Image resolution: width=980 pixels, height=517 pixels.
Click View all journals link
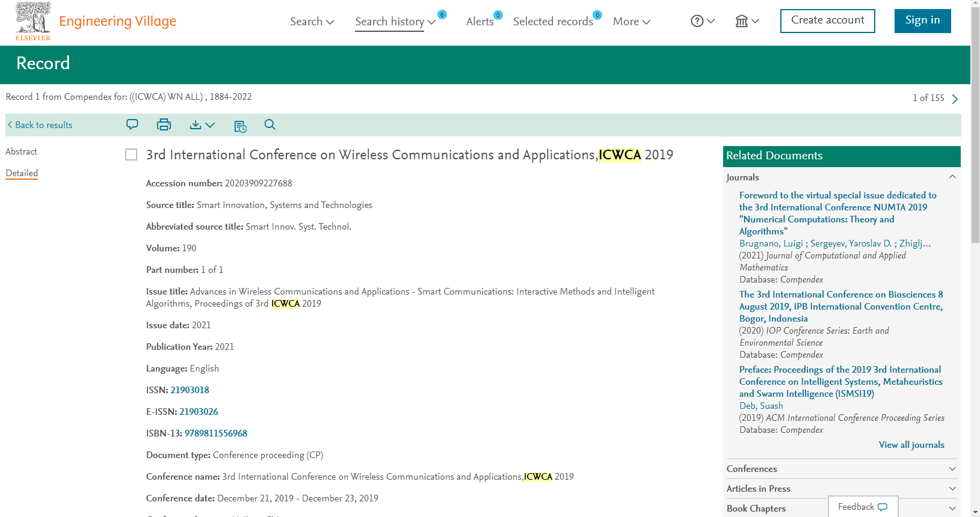(x=911, y=445)
